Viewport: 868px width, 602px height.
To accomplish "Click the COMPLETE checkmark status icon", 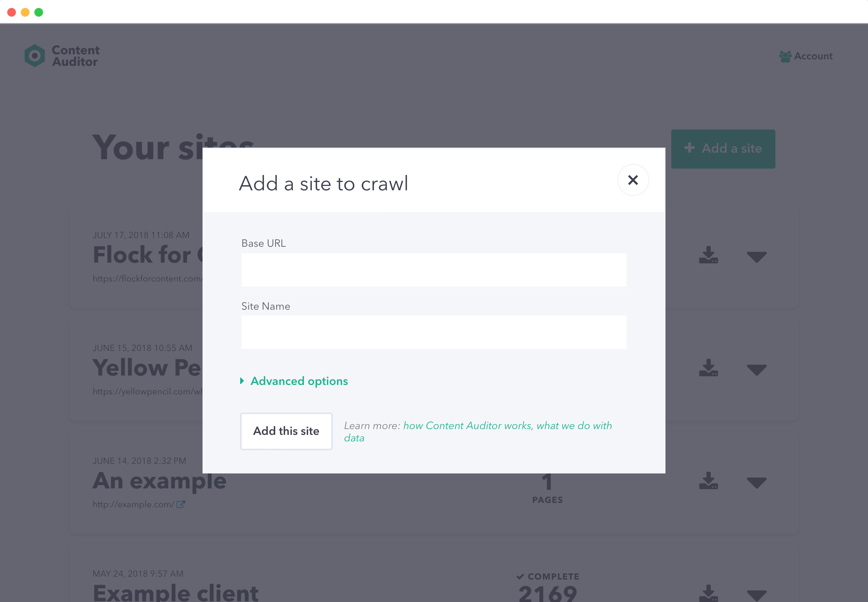I will click(521, 576).
